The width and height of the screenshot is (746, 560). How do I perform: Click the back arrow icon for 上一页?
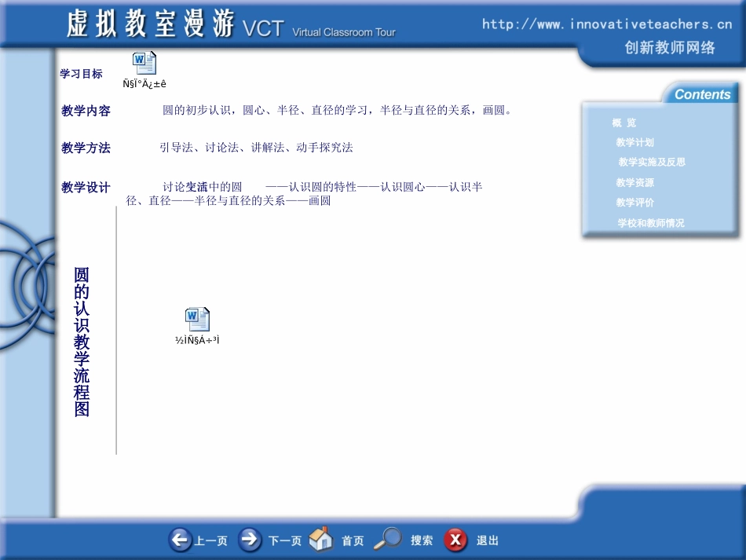(181, 540)
